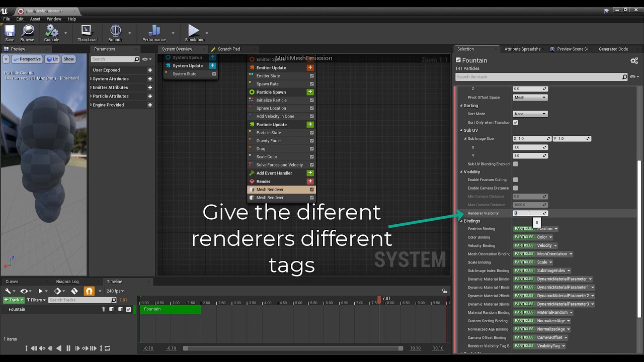This screenshot has width=644, height=362.
Task: Open the File menu
Action: [x=7, y=19]
